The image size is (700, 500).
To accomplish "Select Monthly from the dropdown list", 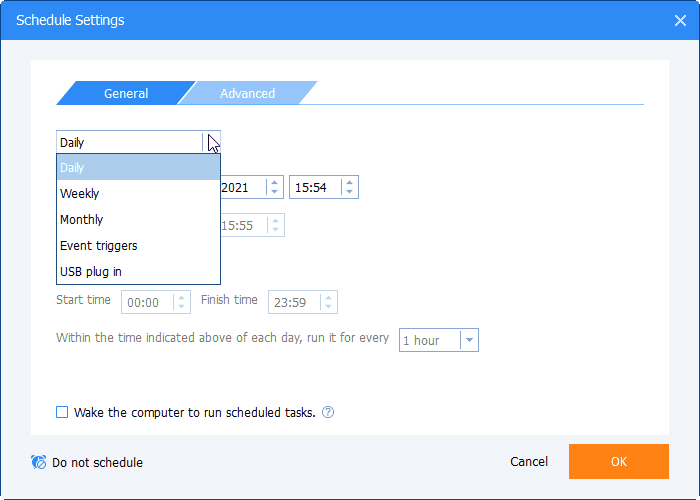I will (82, 220).
